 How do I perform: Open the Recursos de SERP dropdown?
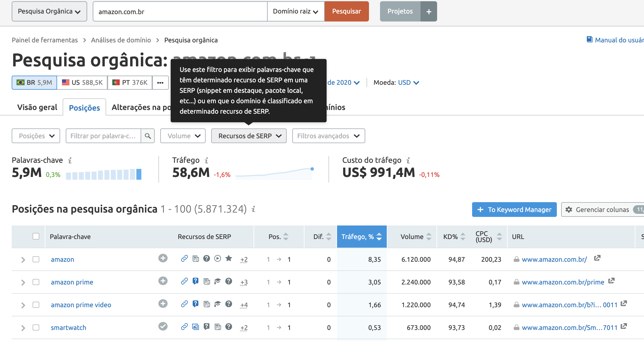249,135
